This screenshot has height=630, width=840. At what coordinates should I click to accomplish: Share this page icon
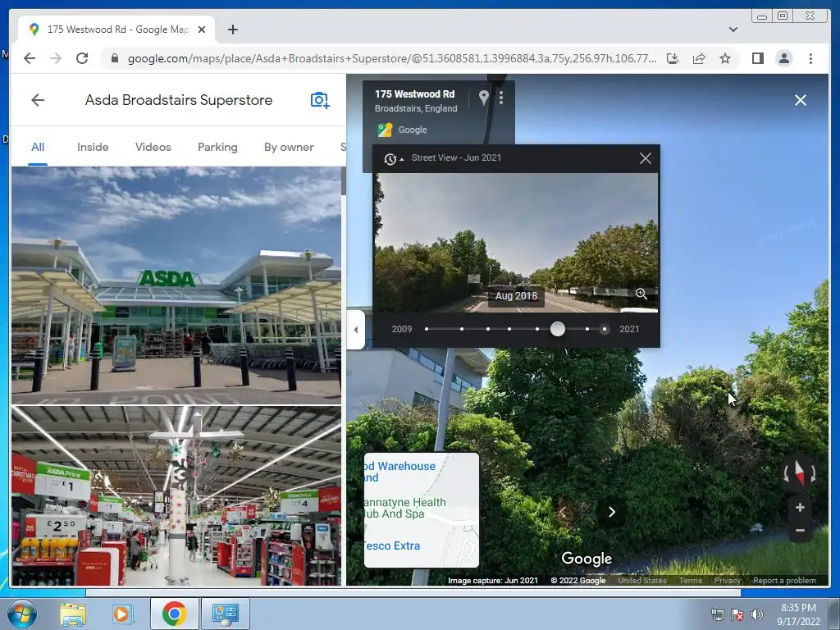click(699, 58)
